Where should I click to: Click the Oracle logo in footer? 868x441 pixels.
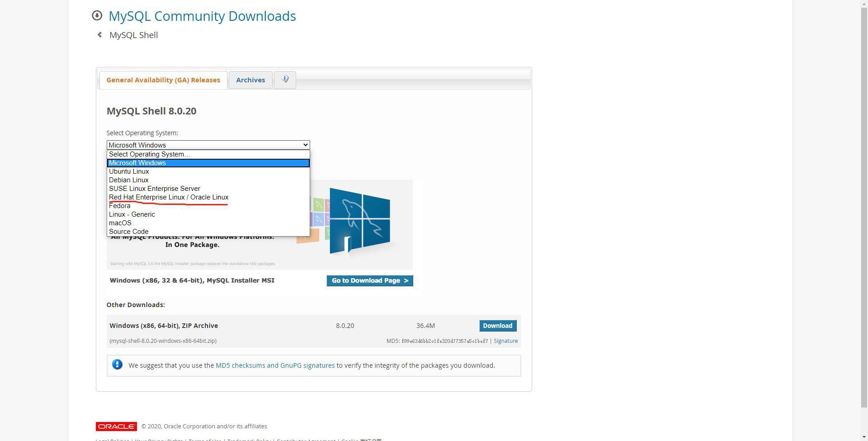[116, 427]
